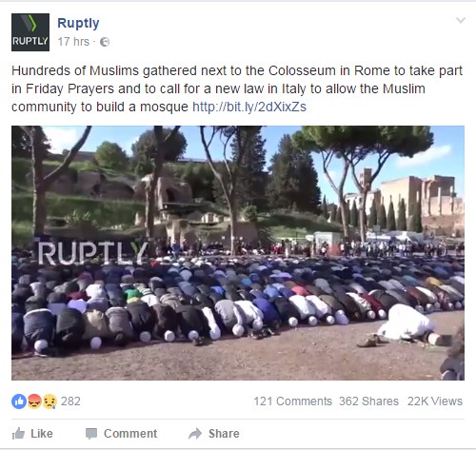Click the 22K Views count
Viewport: 476px width, 450px height.
tap(435, 401)
